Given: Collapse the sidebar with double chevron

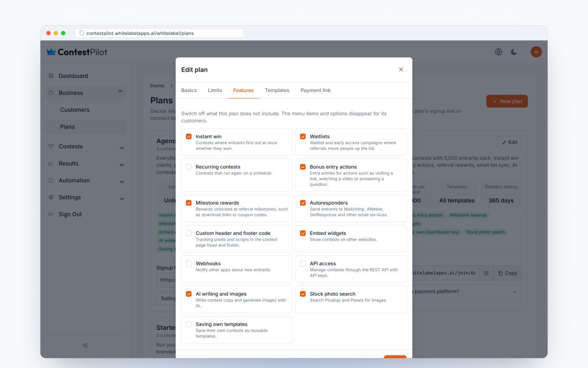Looking at the screenshot, I should click(x=85, y=345).
